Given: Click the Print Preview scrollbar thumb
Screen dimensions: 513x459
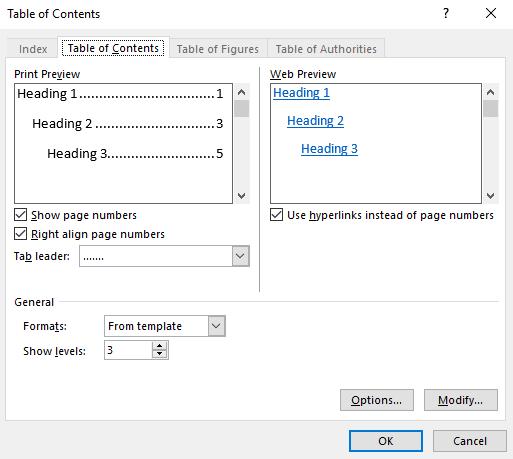Looking at the screenshot, I should [x=242, y=109].
